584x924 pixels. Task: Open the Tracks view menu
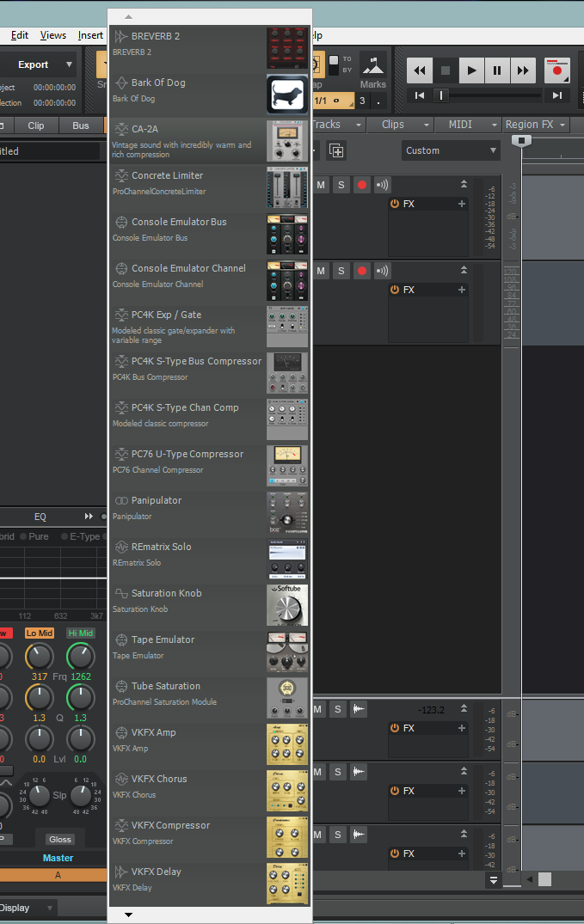pyautogui.click(x=337, y=125)
